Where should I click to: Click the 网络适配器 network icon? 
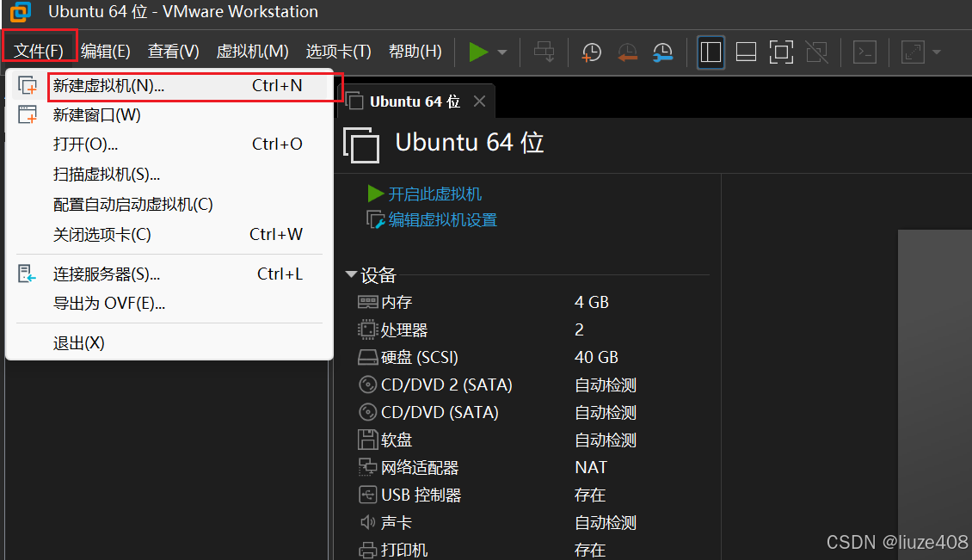tap(367, 467)
